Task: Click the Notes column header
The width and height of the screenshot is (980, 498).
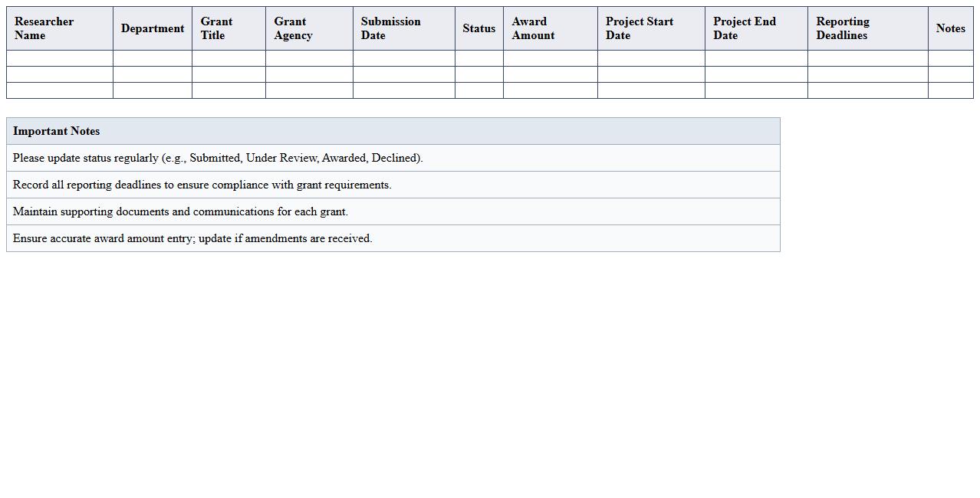Action: coord(950,28)
